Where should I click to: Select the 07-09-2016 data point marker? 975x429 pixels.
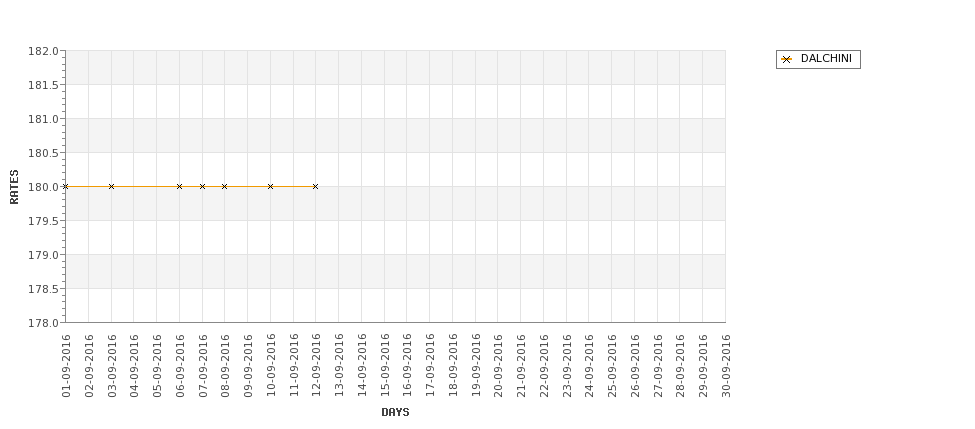(x=202, y=187)
